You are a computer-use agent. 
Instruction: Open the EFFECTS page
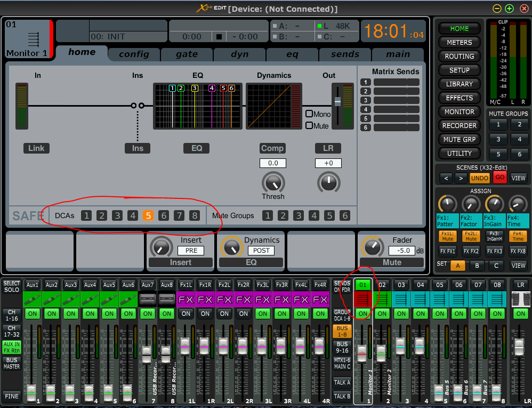click(460, 98)
